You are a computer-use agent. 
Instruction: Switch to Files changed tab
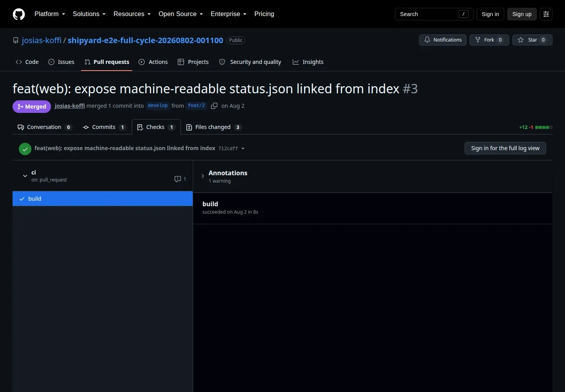213,127
